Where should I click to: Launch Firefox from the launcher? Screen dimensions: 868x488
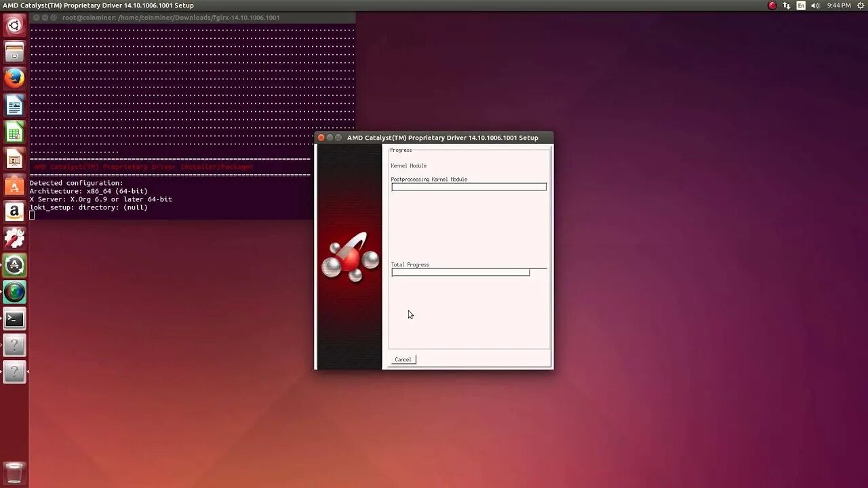(14, 79)
